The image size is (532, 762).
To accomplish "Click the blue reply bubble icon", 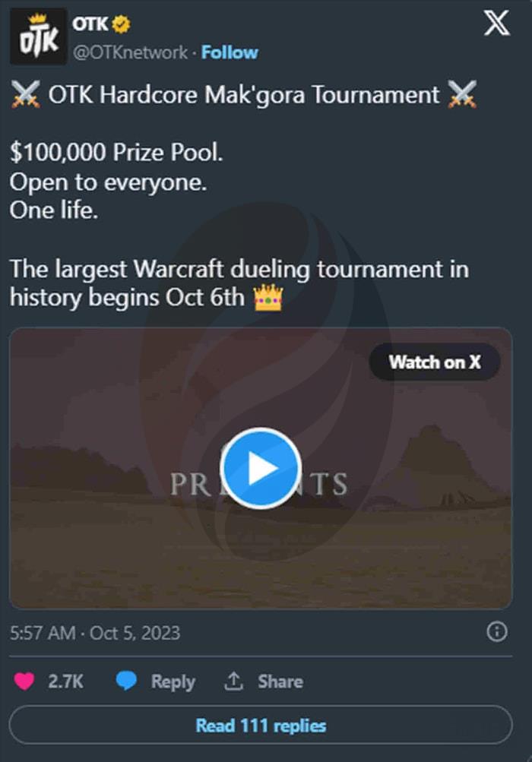I will click(126, 681).
